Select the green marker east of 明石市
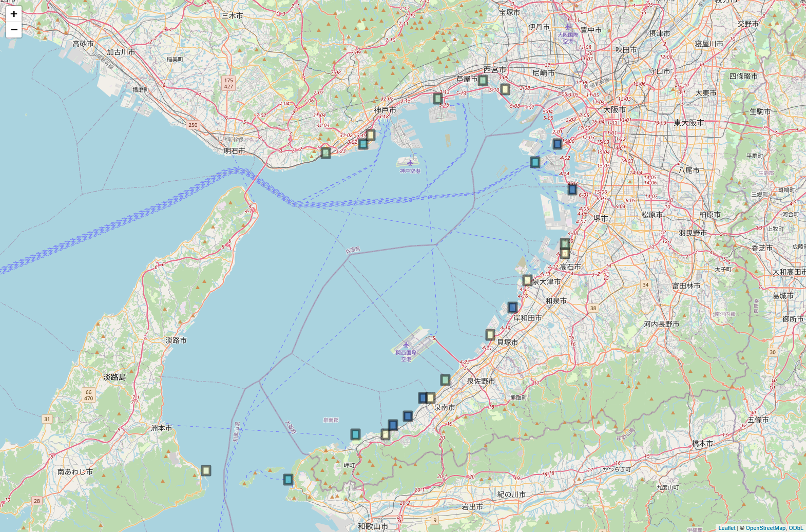This screenshot has height=532, width=806. coord(325,153)
